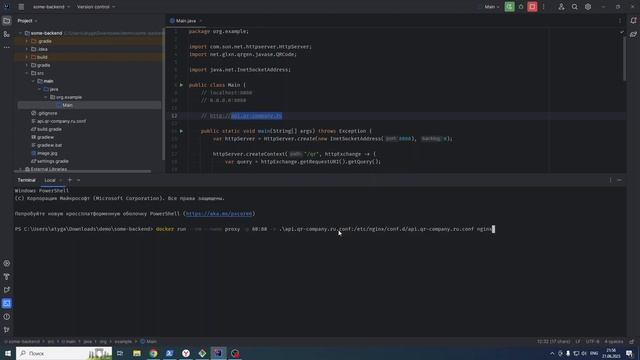
Task: Click the Windows Start button
Action: point(7,353)
